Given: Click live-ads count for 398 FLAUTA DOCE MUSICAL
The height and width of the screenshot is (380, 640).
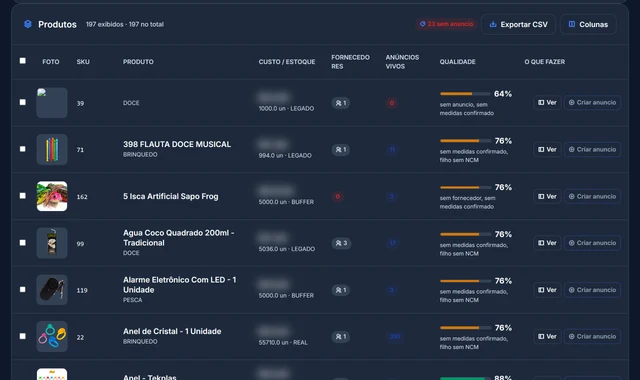Looking at the screenshot, I should click(392, 150).
